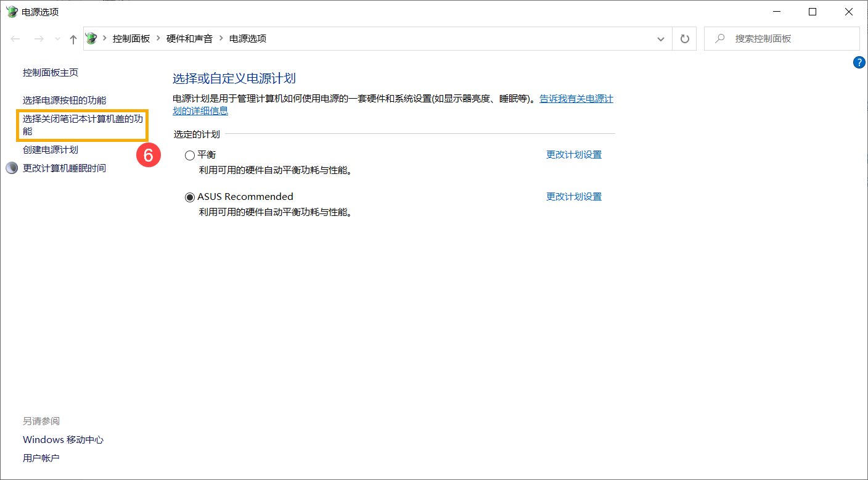This screenshot has width=868, height=480.
Task: Open 创建电源计划 link
Action: (51, 149)
